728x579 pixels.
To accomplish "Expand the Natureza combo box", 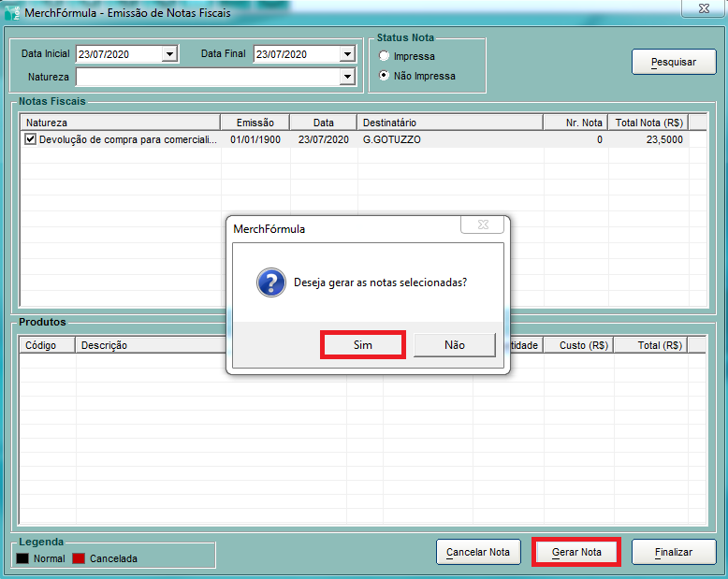I will [346, 77].
